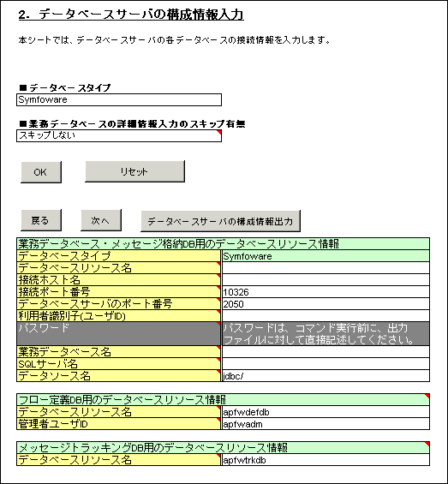
Task: Click the リセット button
Action: (135, 171)
